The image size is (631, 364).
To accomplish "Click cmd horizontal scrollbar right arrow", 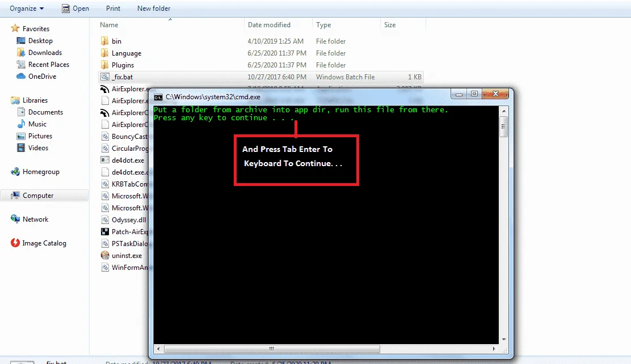I will tap(494, 349).
